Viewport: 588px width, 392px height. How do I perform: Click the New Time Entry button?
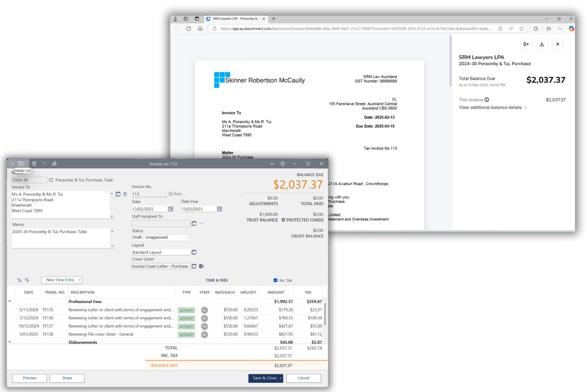click(x=60, y=280)
